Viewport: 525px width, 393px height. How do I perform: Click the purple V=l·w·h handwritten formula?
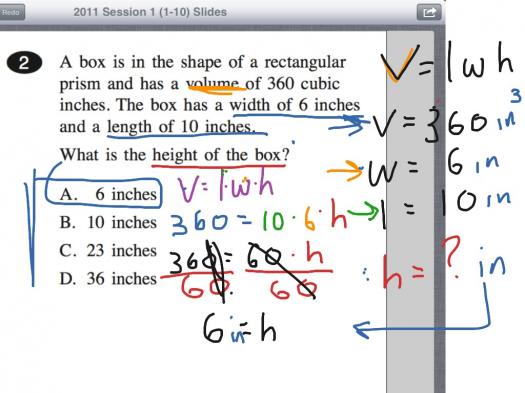[225, 186]
